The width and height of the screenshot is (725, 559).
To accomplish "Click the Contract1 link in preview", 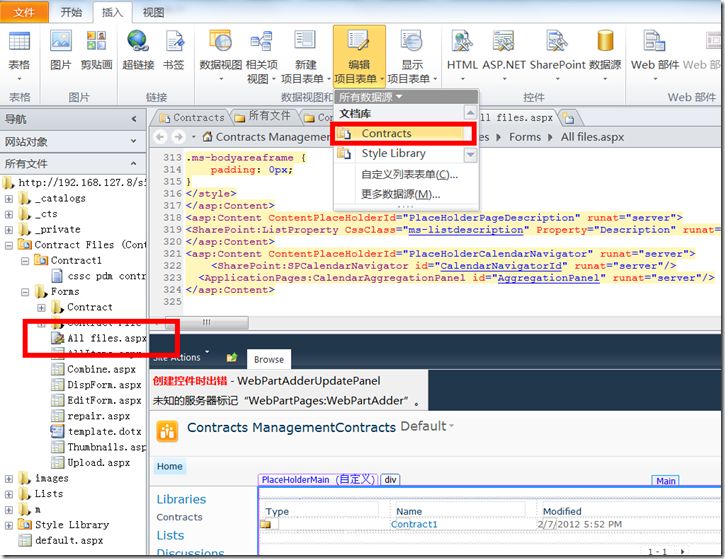I will [414, 524].
